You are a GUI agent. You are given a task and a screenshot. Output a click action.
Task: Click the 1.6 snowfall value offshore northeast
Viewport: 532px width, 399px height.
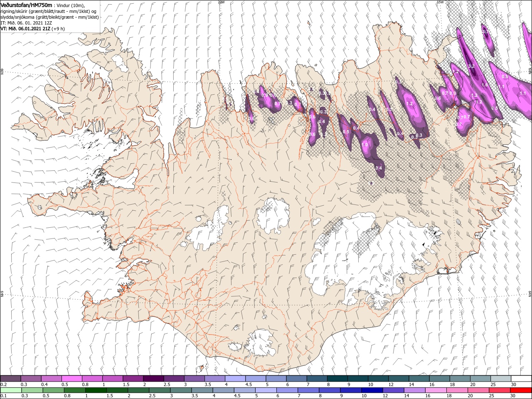(484, 85)
